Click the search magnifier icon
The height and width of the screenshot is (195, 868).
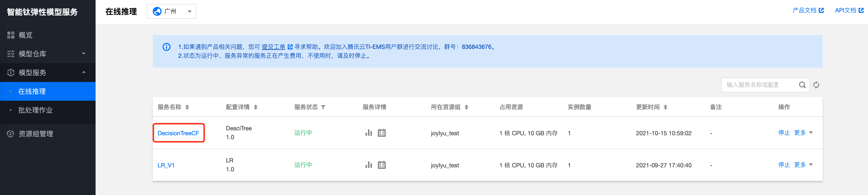tap(802, 85)
